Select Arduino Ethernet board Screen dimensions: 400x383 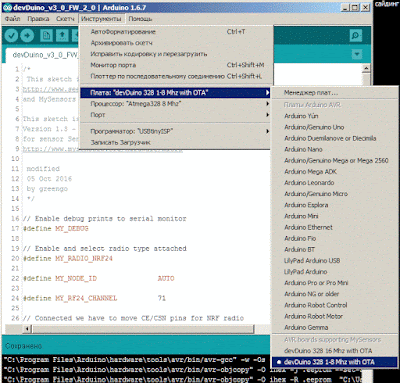[x=335, y=227]
